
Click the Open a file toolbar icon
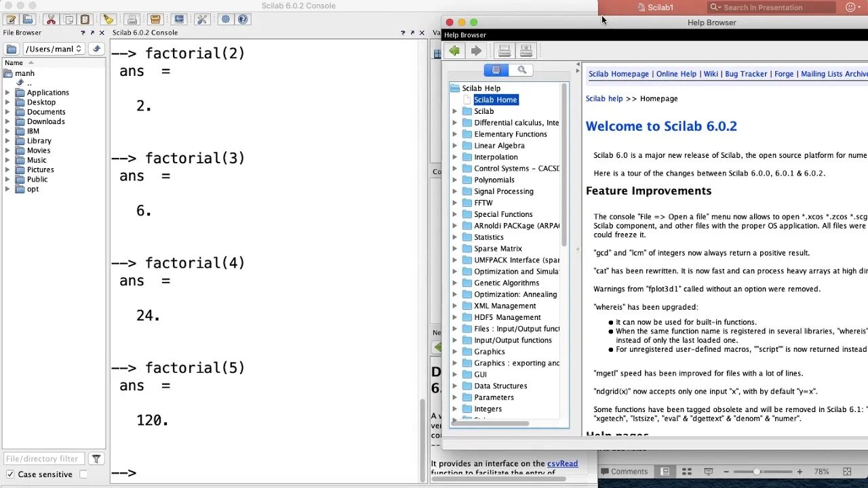click(x=28, y=20)
